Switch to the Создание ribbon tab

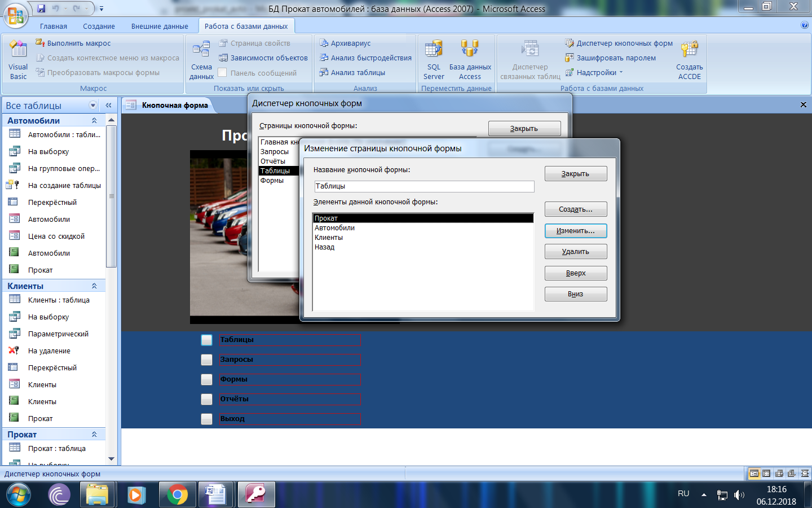(x=99, y=26)
